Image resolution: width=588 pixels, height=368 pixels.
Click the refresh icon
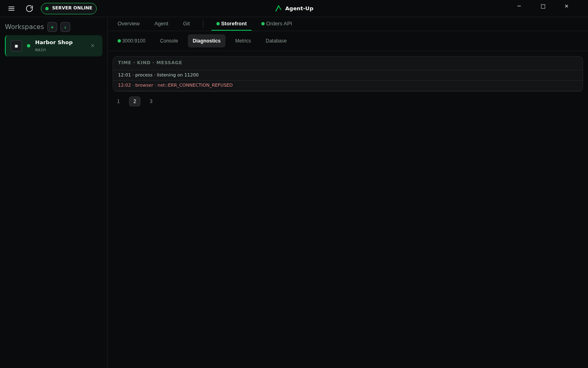(x=29, y=9)
